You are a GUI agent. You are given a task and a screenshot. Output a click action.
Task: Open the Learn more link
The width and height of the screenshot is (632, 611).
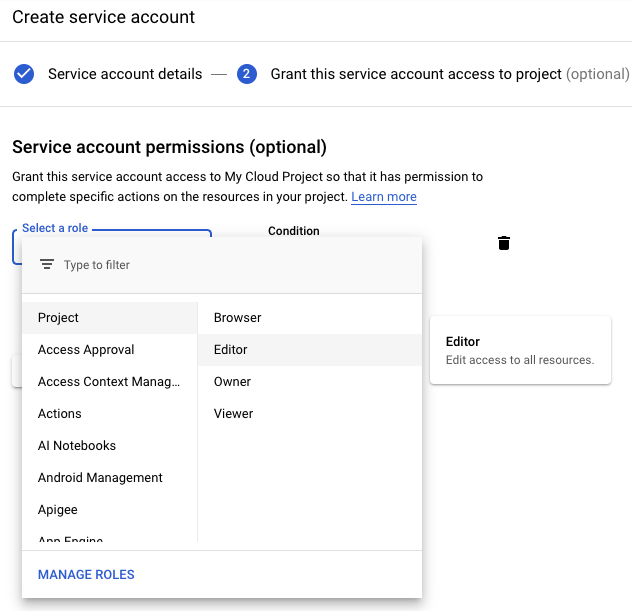[384, 197]
